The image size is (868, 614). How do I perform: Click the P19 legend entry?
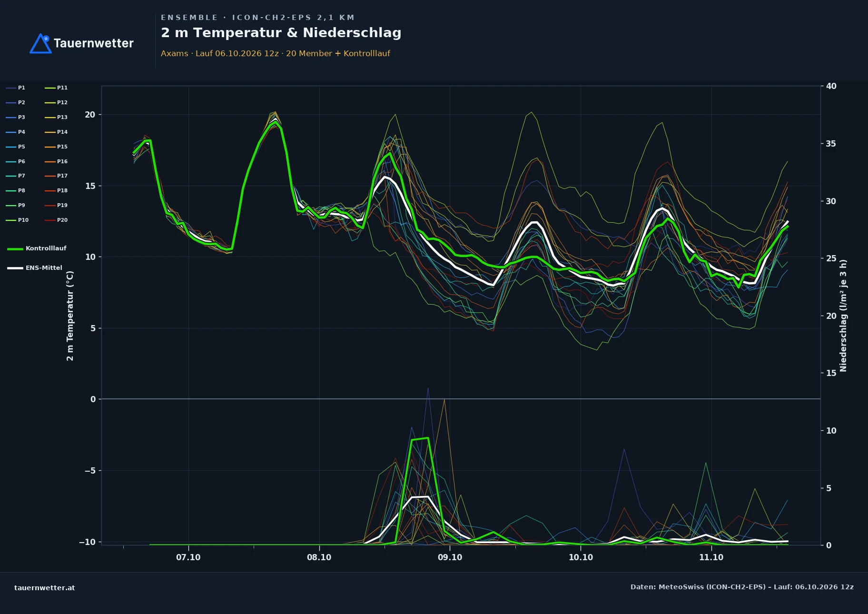56,205
